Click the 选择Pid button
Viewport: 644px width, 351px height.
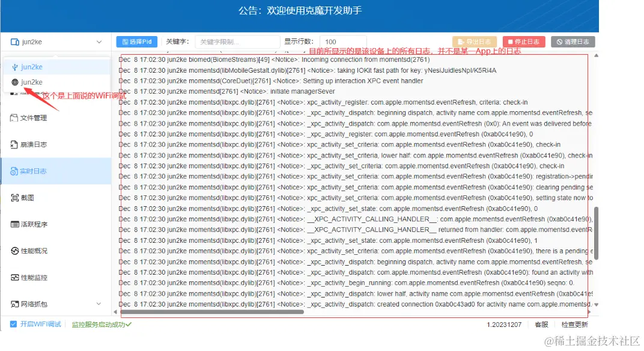(137, 41)
